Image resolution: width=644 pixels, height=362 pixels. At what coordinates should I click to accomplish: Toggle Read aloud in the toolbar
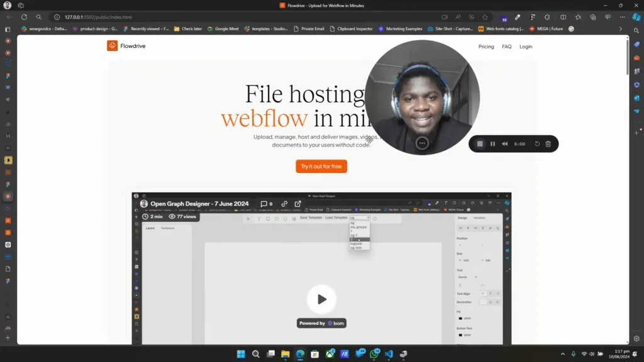458,17
